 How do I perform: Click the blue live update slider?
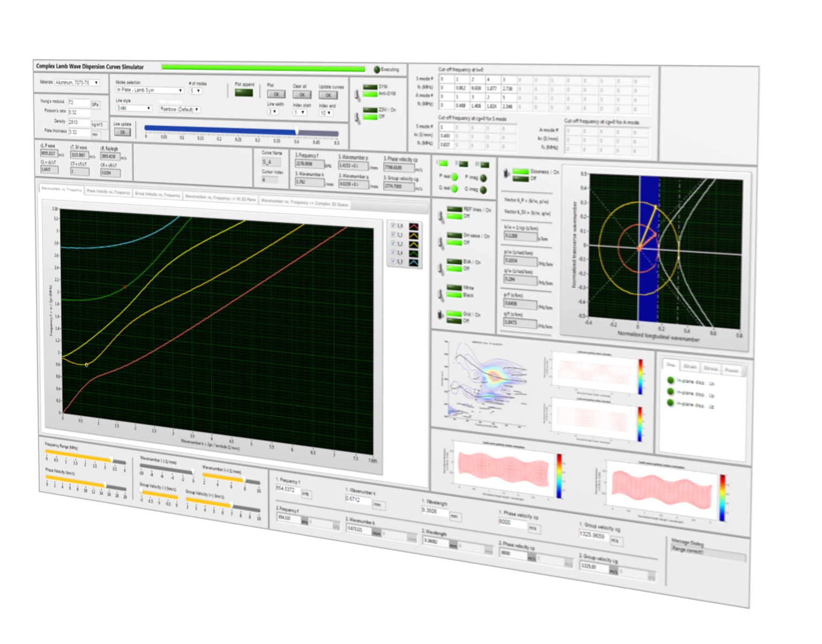click(x=242, y=131)
